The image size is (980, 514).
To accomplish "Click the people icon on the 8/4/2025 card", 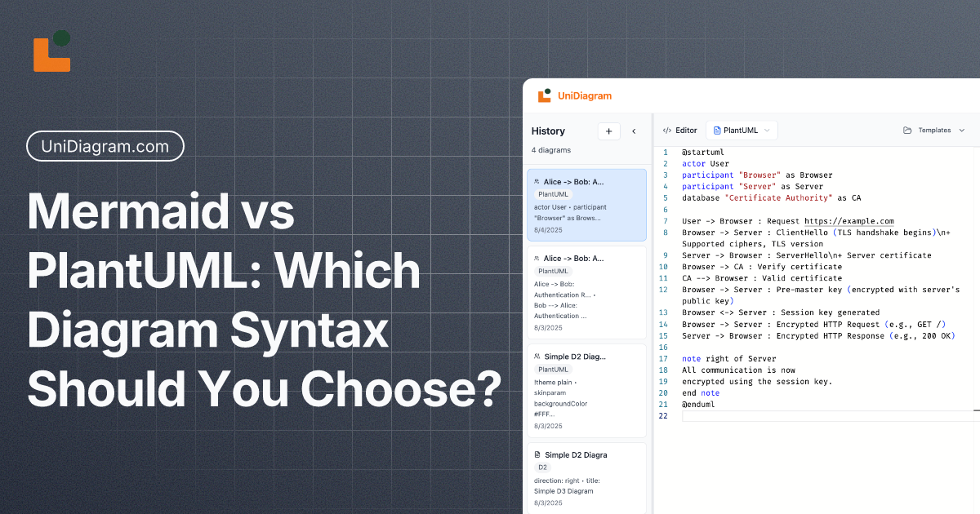I will (537, 181).
